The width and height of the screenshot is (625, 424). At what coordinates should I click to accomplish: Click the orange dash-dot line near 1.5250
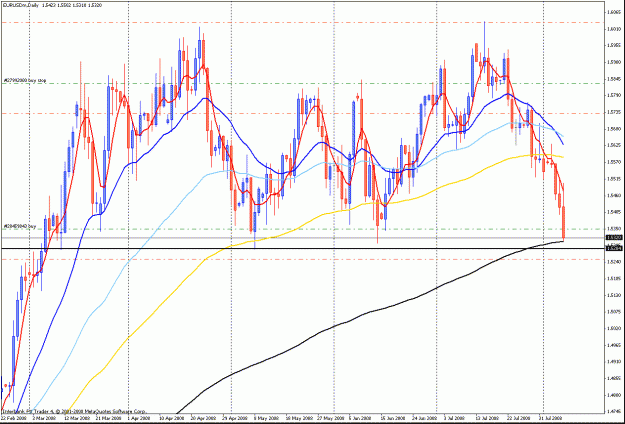(303, 259)
